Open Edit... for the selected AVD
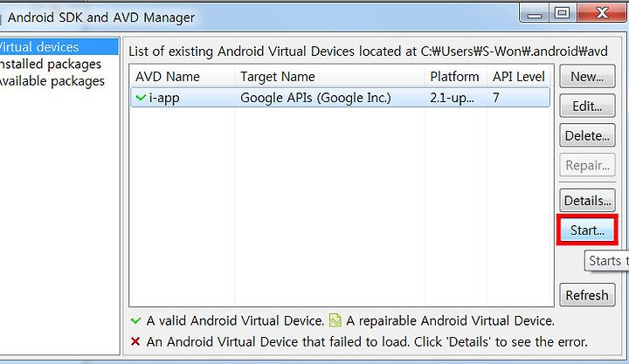Screen dimensions: 629x364 pos(587,106)
